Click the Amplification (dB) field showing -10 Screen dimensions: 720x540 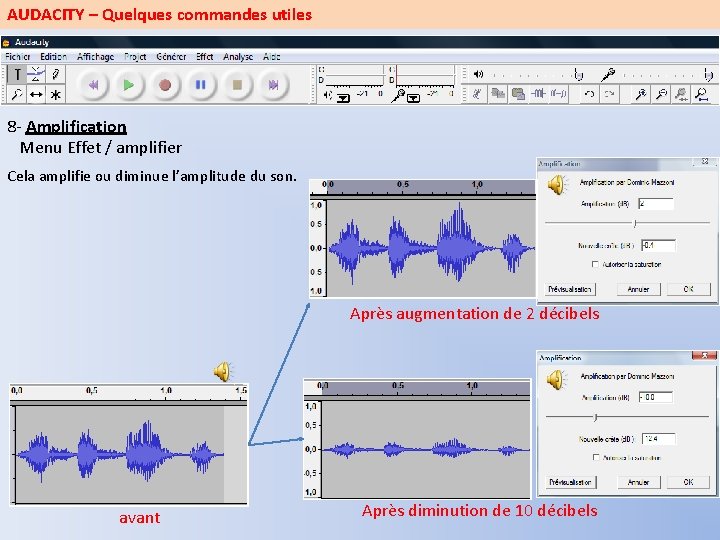[x=656, y=397]
